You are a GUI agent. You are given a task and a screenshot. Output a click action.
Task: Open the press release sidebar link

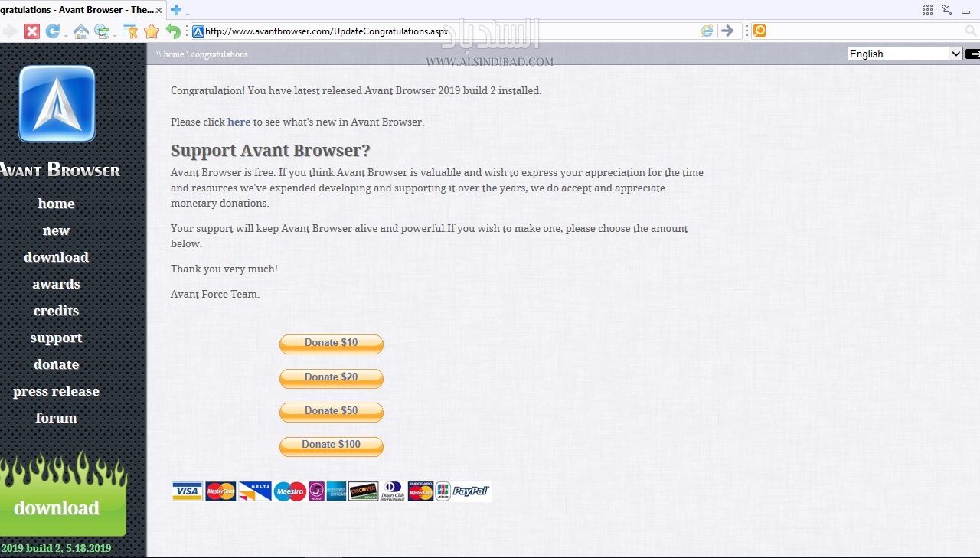point(57,391)
